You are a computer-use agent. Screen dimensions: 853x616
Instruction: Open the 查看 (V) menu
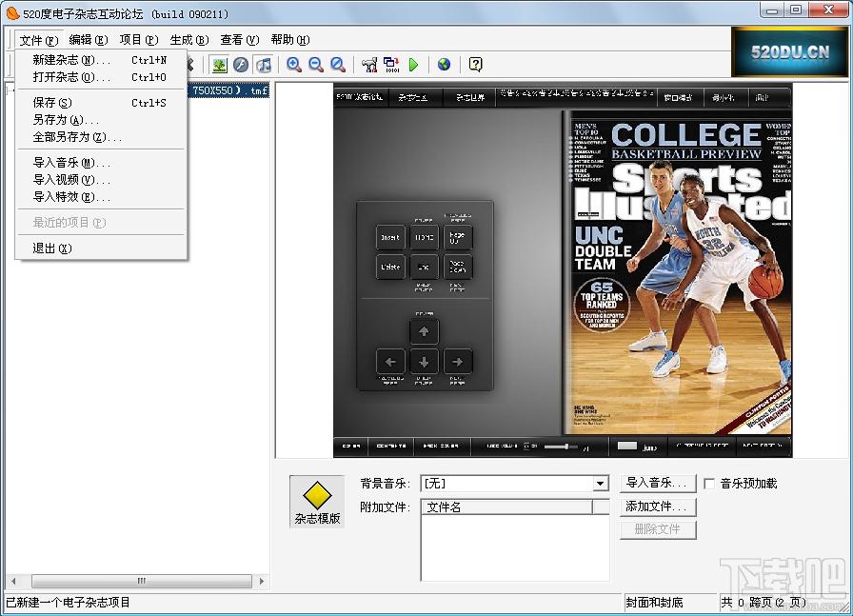(x=239, y=40)
